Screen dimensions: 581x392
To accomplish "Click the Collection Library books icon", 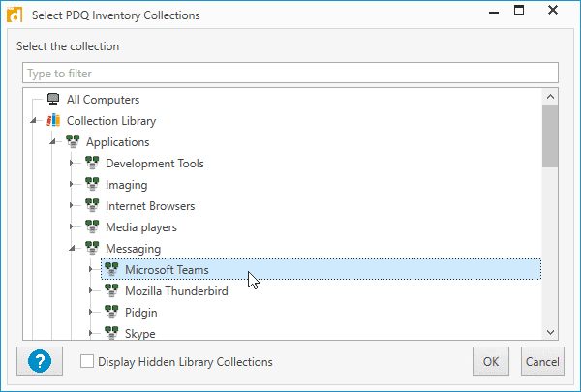I will tap(53, 120).
